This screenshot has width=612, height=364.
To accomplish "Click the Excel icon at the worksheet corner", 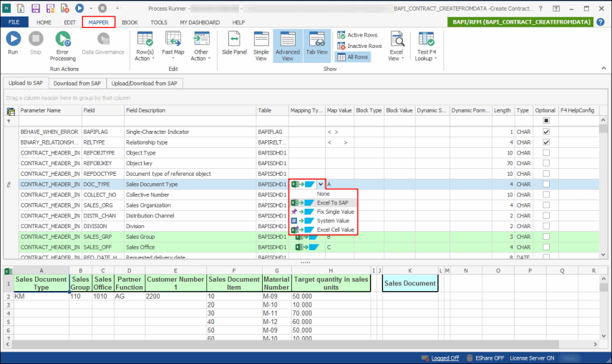I will pos(8,271).
